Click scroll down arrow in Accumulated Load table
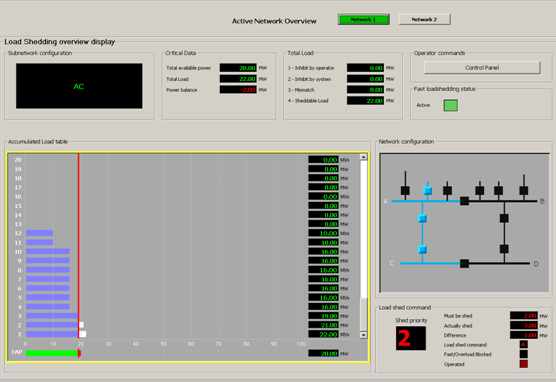 [363, 335]
